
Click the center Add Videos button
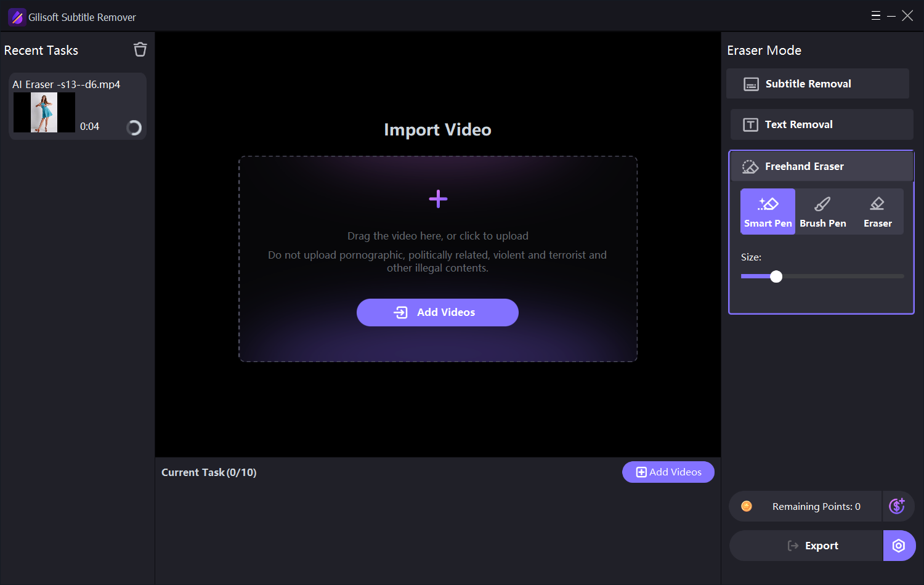(437, 312)
